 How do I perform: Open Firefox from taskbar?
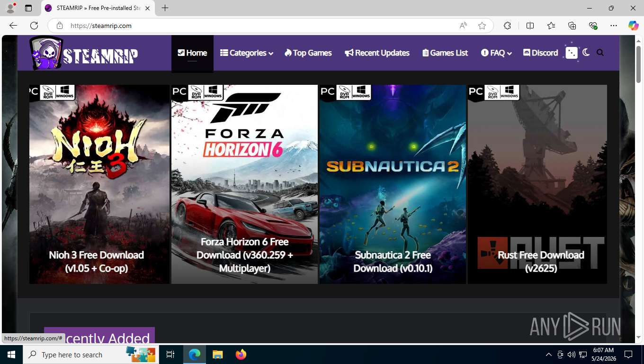[241, 355]
